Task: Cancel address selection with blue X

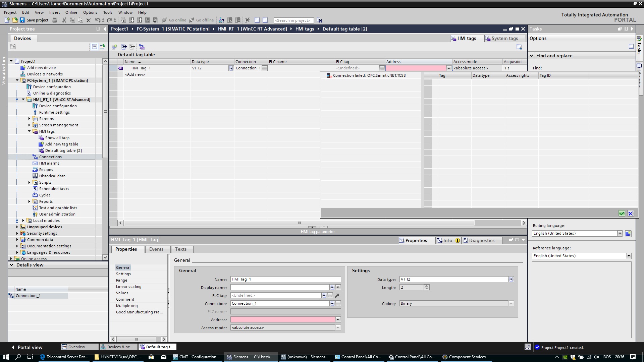Action: pos(630,213)
